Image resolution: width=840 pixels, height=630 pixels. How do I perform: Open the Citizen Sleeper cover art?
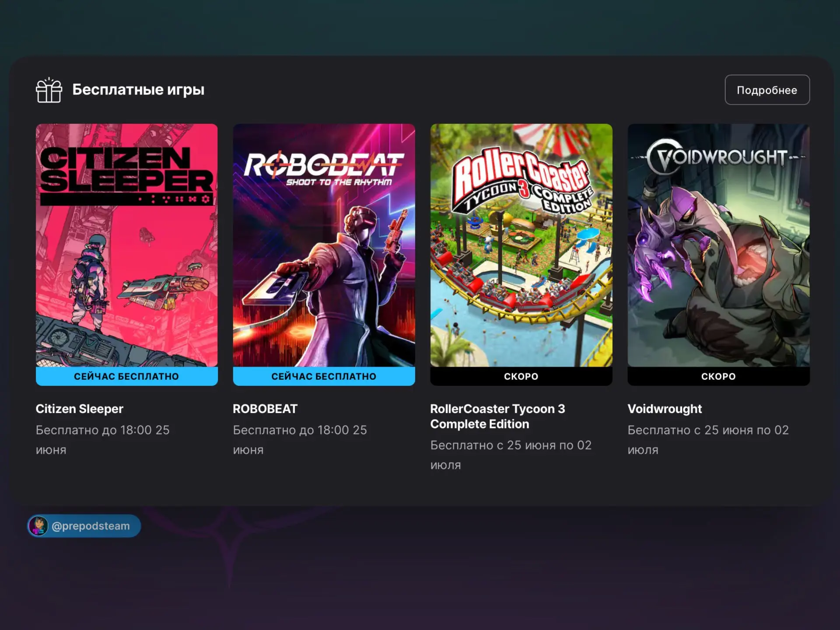point(126,245)
